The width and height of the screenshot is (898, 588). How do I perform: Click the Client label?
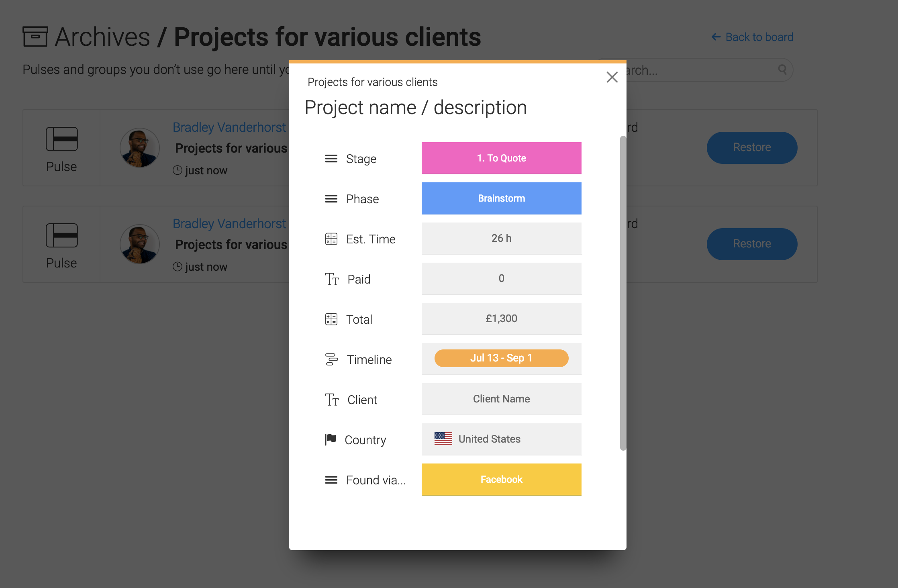(362, 400)
